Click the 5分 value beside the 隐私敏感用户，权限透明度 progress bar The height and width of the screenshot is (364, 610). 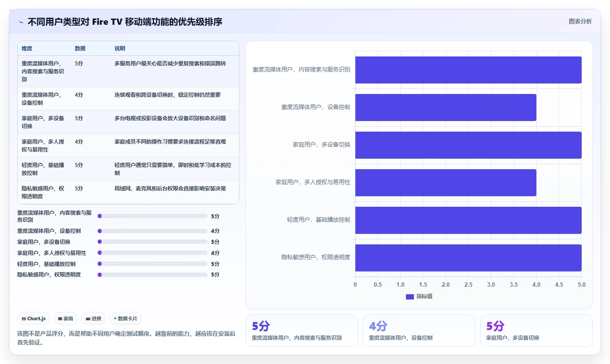click(215, 275)
